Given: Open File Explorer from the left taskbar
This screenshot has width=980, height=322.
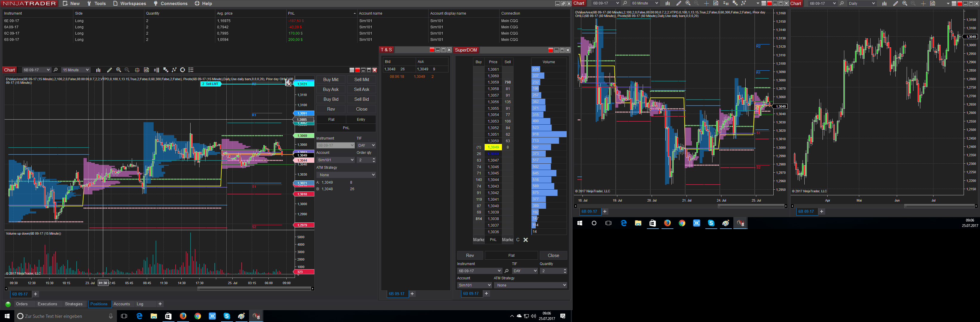Looking at the screenshot, I should (154, 316).
